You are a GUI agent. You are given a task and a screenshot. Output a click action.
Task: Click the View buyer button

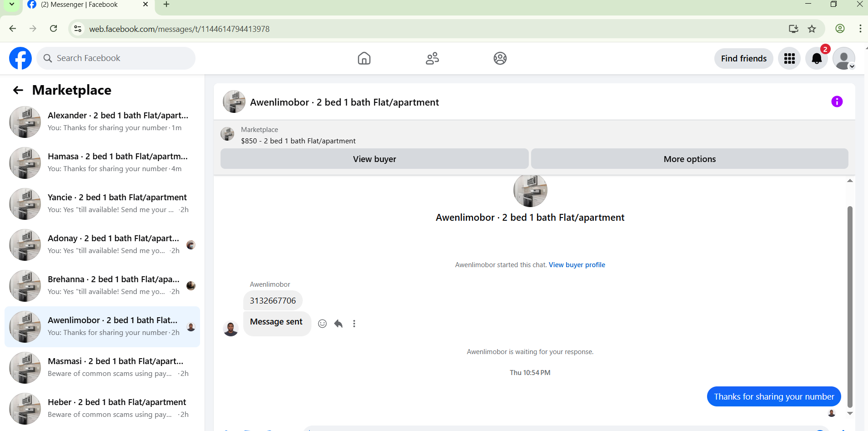[374, 159]
